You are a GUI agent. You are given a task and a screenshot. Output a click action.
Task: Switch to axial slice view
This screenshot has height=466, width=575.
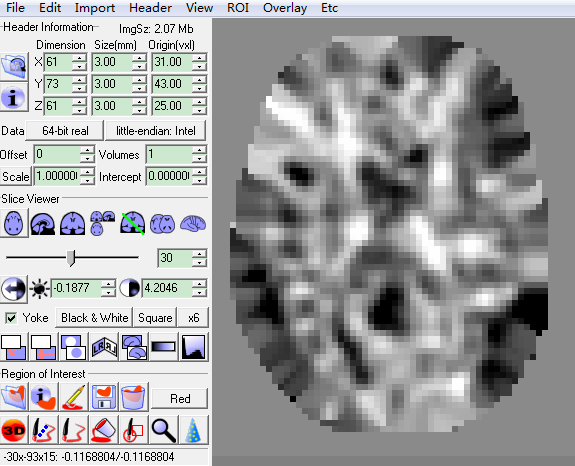coord(14,223)
